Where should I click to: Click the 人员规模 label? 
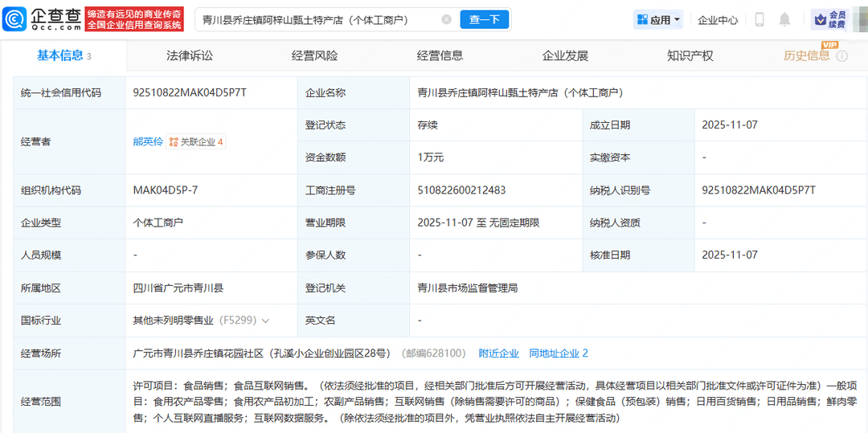(x=41, y=255)
